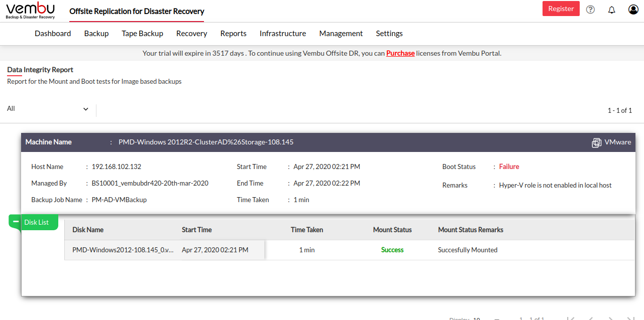Collapse the Disk List section
644x320 pixels.
coord(16,222)
